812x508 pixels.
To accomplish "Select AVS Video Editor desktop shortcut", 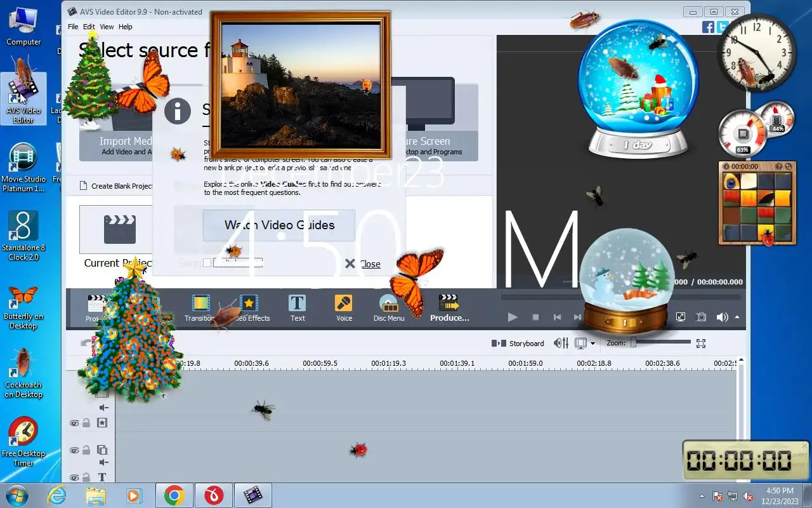I will [23, 98].
